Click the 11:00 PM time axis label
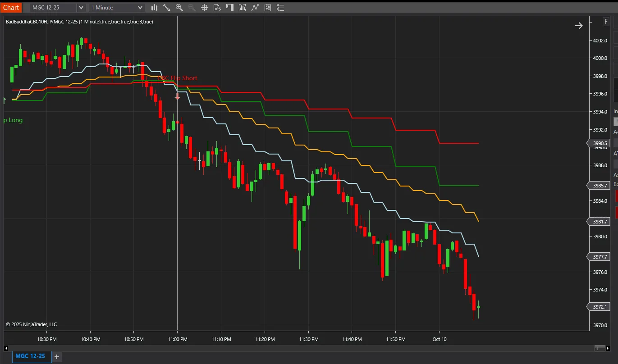Screen dimensions: 618x364 point(177,339)
